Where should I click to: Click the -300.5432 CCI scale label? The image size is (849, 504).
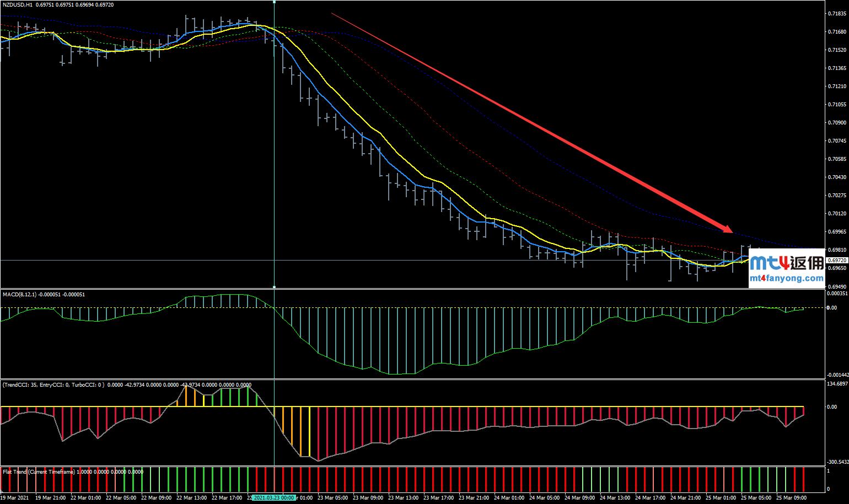836,462
